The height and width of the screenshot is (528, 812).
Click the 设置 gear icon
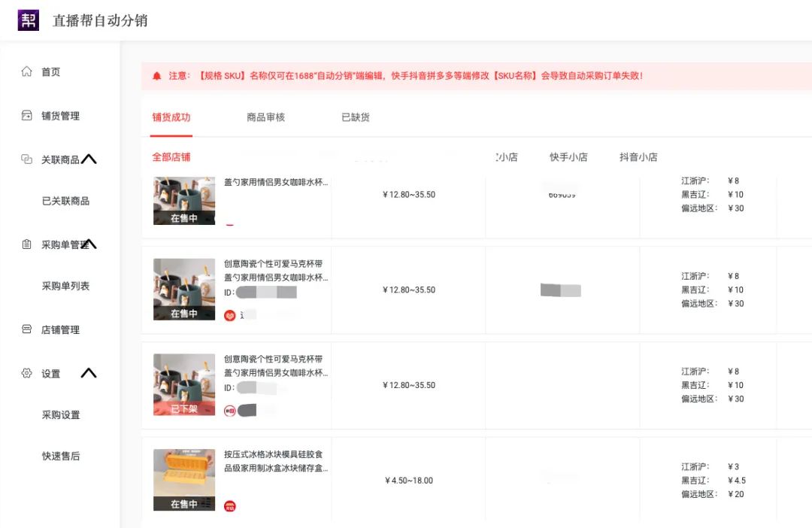click(25, 373)
